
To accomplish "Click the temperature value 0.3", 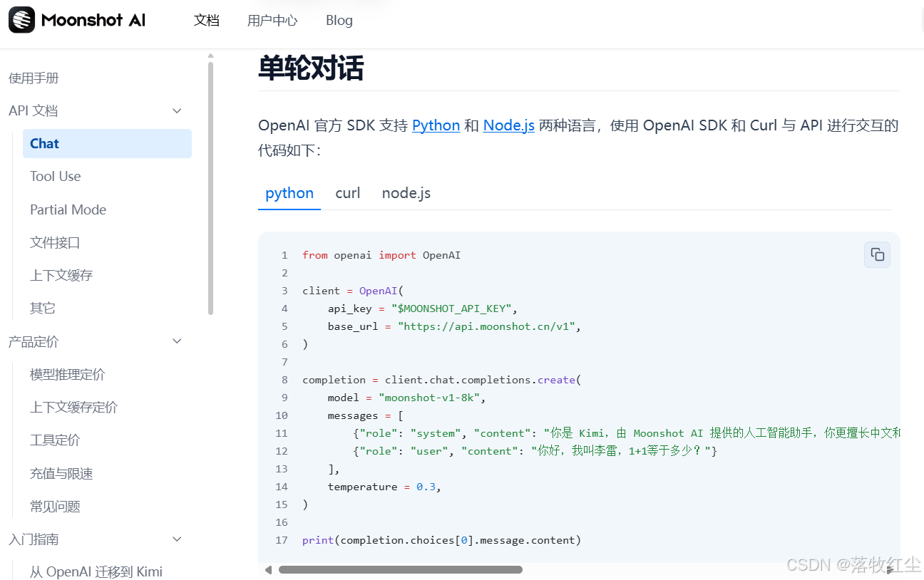I will tap(426, 487).
